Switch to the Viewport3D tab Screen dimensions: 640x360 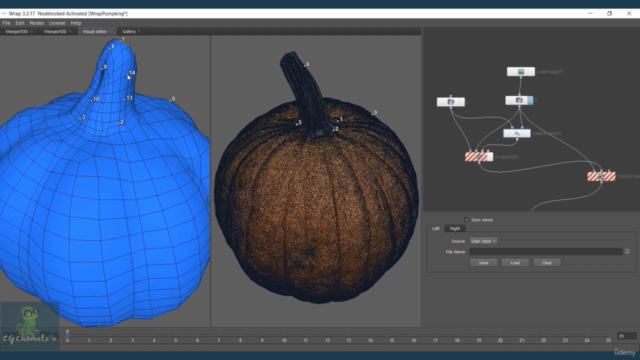[x=17, y=31]
